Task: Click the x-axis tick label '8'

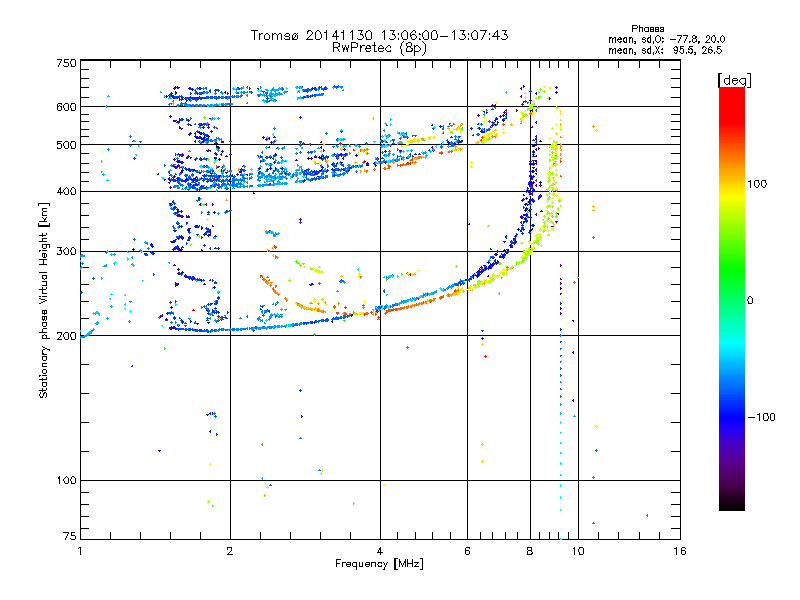Action: pyautogui.click(x=530, y=551)
